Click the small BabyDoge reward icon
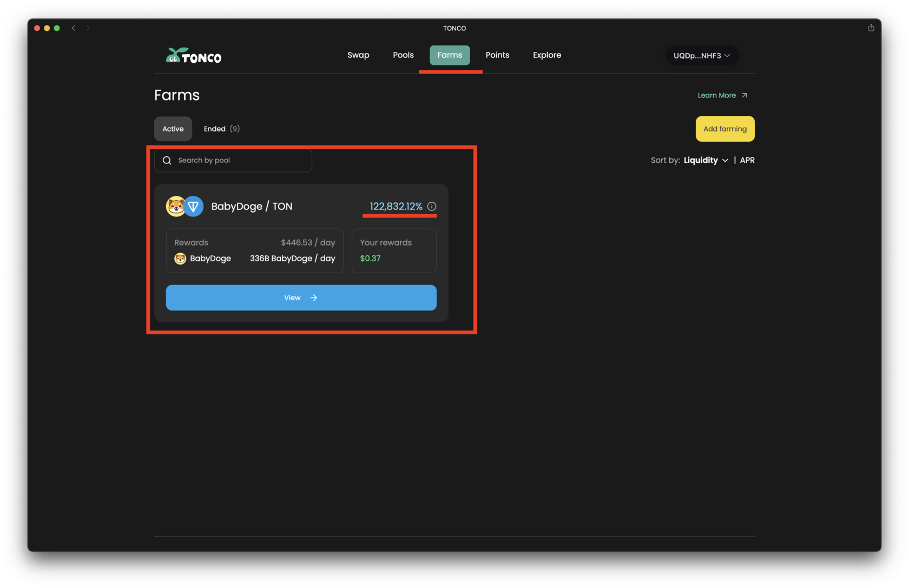Viewport: 909px width, 588px height. click(180, 259)
